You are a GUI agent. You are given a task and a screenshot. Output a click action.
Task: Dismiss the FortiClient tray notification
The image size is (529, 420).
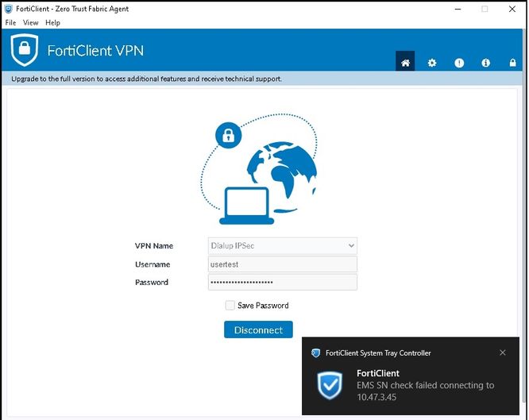[x=502, y=353]
